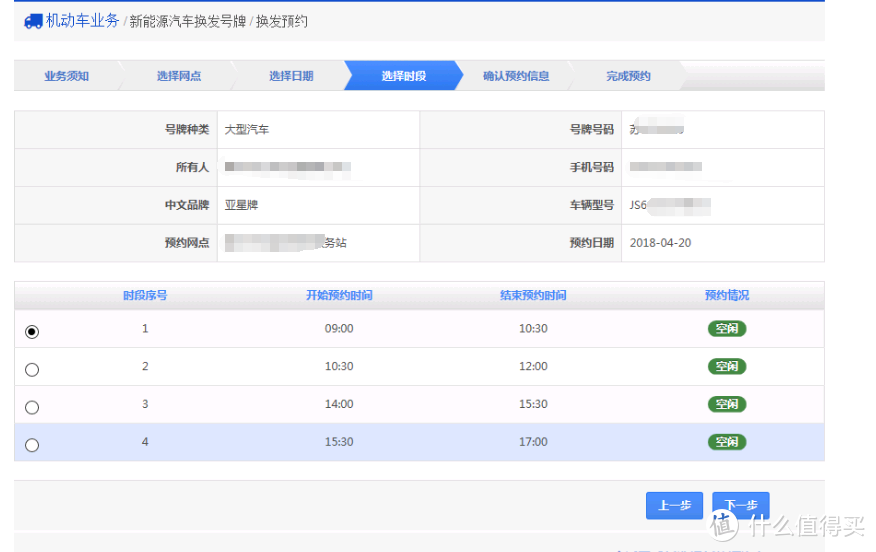This screenshot has height=552, width=876.
Task: Click 空闲 status badge in row 2
Action: coord(727,367)
